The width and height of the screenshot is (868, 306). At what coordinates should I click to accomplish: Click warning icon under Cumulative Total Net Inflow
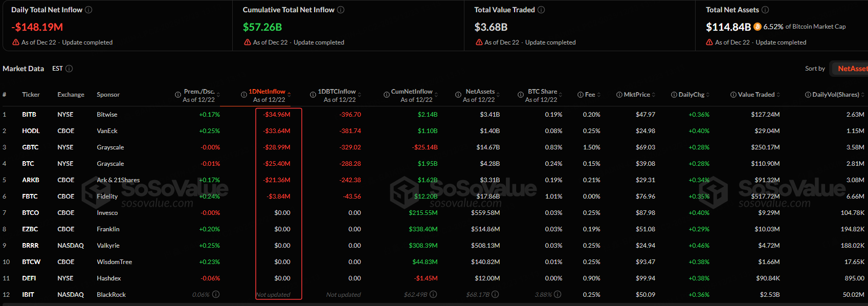coord(248,42)
